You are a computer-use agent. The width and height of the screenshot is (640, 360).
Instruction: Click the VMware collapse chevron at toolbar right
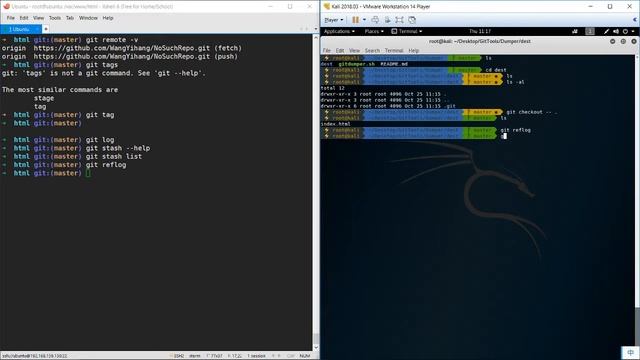click(x=635, y=20)
